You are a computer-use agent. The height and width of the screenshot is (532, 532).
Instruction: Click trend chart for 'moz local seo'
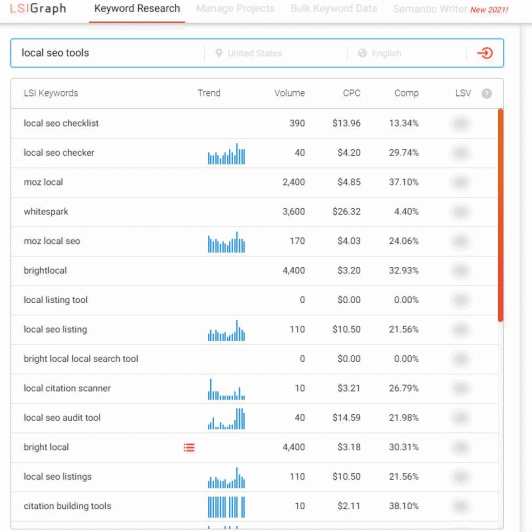pyautogui.click(x=226, y=242)
